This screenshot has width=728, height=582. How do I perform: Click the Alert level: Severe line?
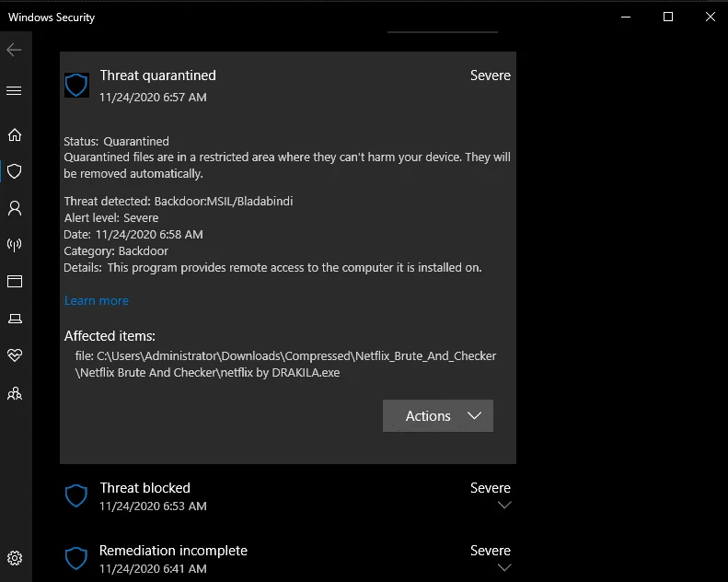tap(111, 218)
